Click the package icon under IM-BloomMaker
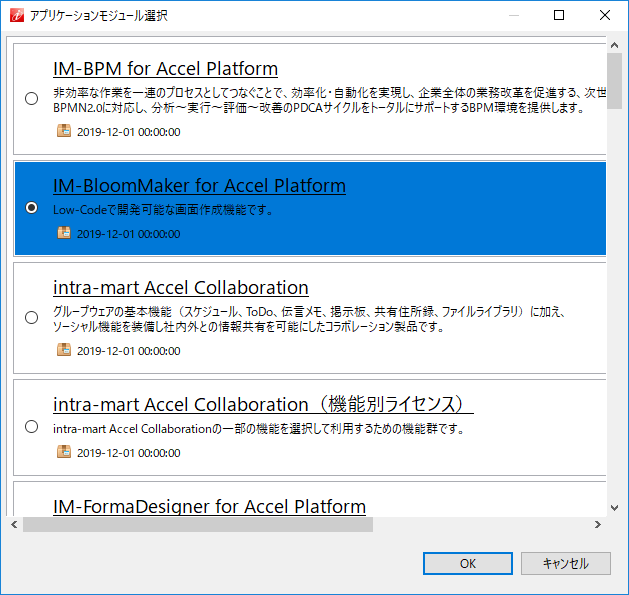 [64, 233]
